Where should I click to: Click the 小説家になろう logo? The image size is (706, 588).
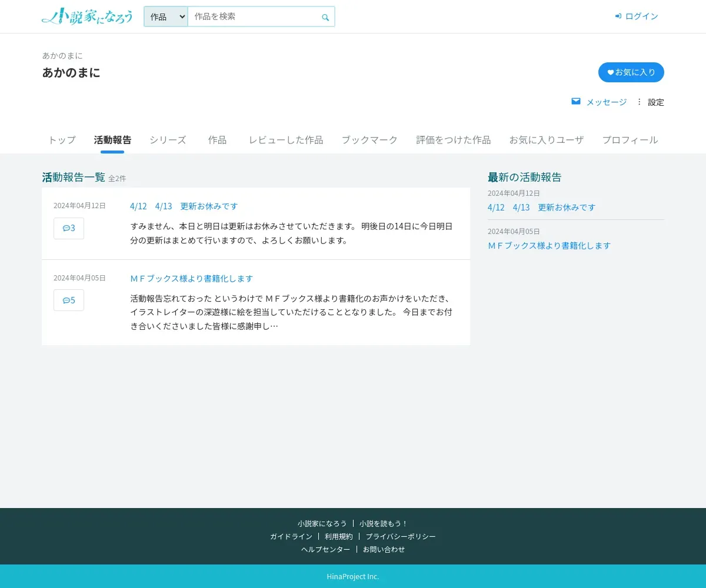click(87, 16)
